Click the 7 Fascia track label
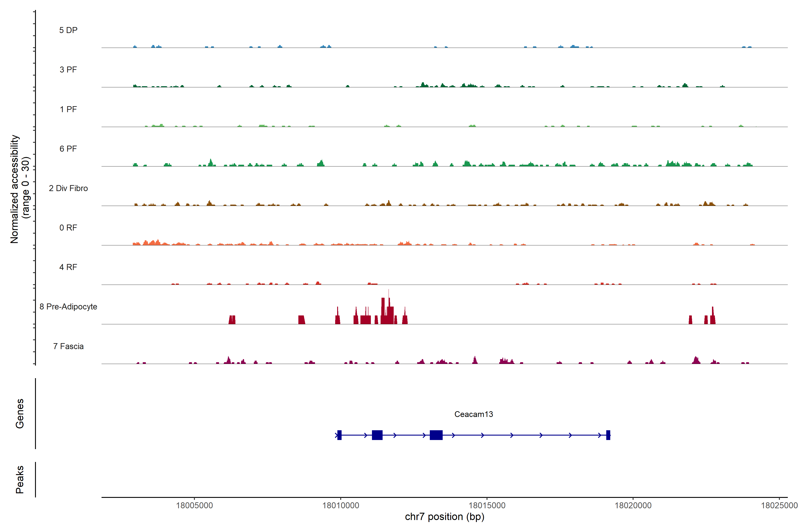Screen dimensions: 798x532 coord(68,346)
